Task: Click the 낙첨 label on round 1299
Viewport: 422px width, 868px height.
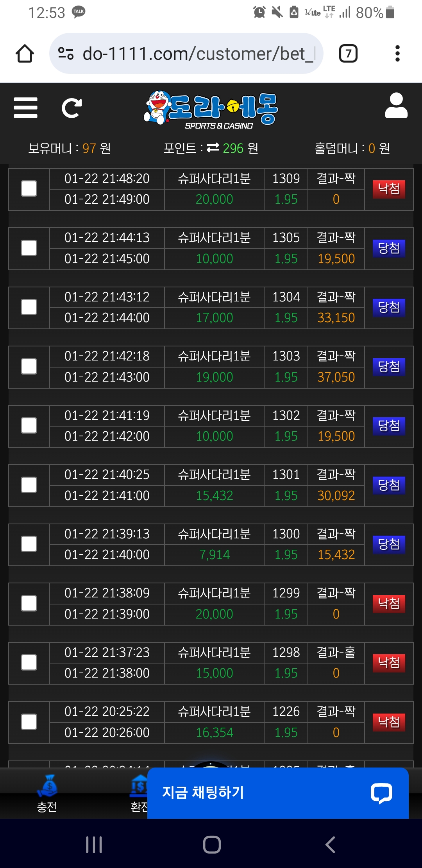Action: [x=389, y=603]
